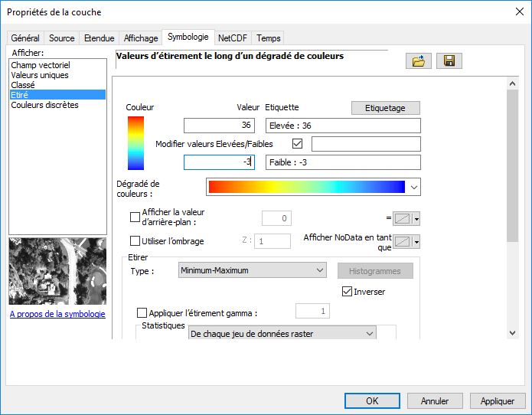
Task: Click the down arrow on vertical scrollbar
Action: click(512, 332)
